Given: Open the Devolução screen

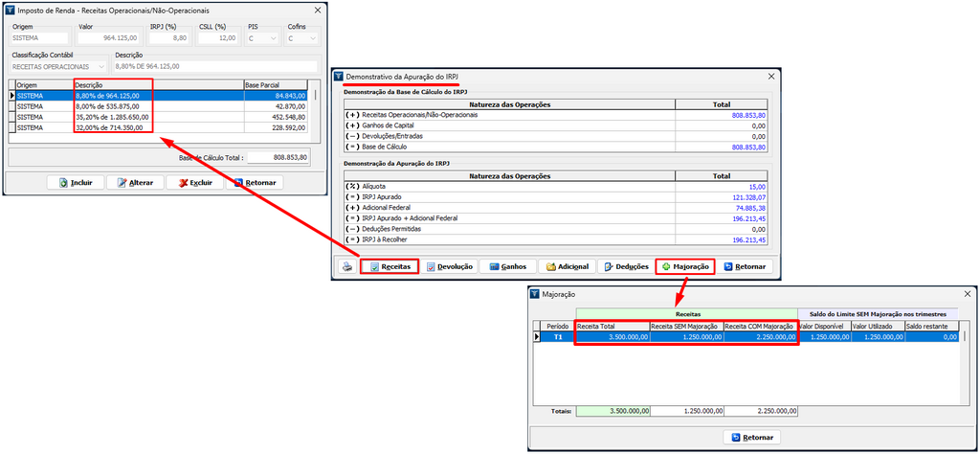Looking at the screenshot, I should click(x=449, y=267).
